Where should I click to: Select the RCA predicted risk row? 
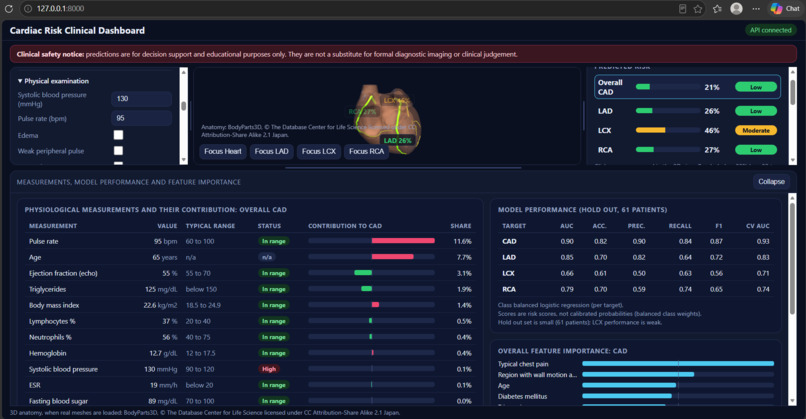[x=688, y=150]
